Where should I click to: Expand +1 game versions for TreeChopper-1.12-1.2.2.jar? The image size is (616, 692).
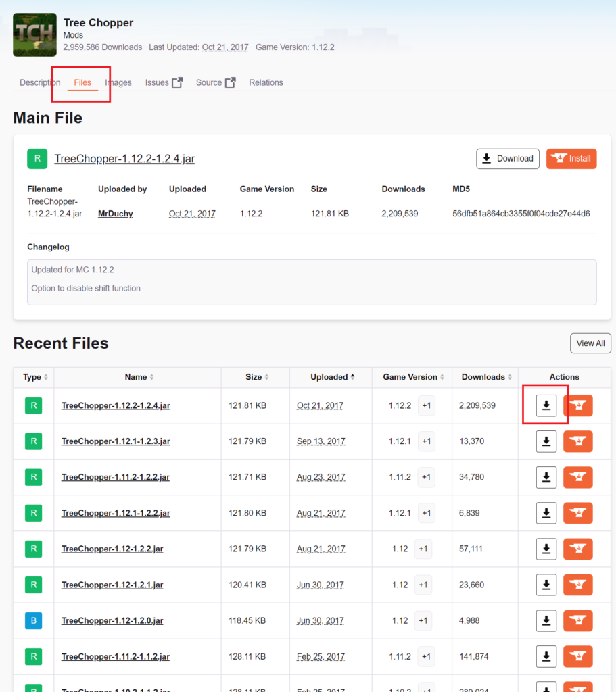point(423,549)
